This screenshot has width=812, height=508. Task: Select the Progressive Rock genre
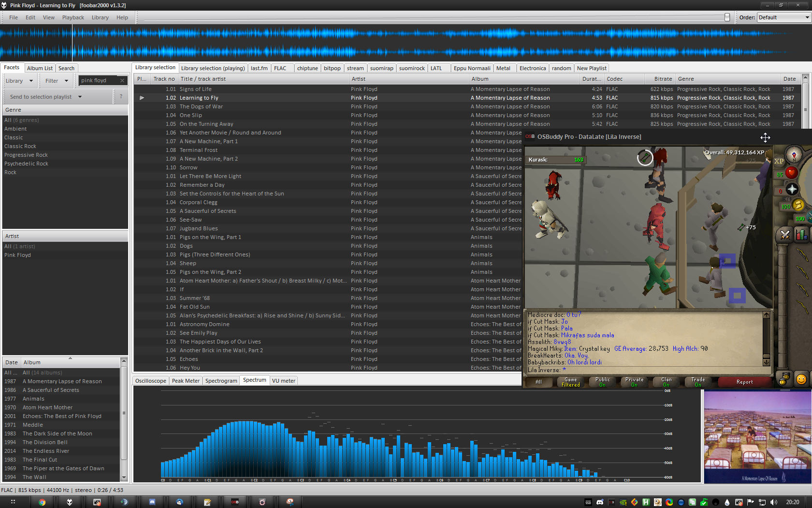(26, 155)
